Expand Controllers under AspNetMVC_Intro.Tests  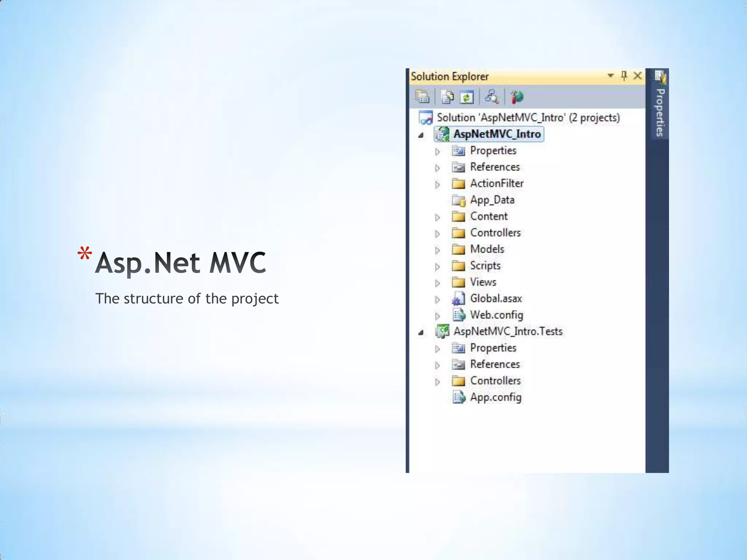438,382
